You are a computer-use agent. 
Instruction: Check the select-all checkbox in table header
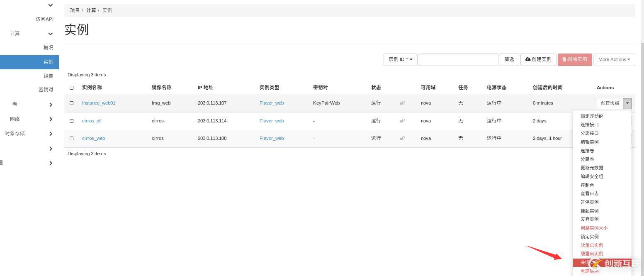pos(71,88)
